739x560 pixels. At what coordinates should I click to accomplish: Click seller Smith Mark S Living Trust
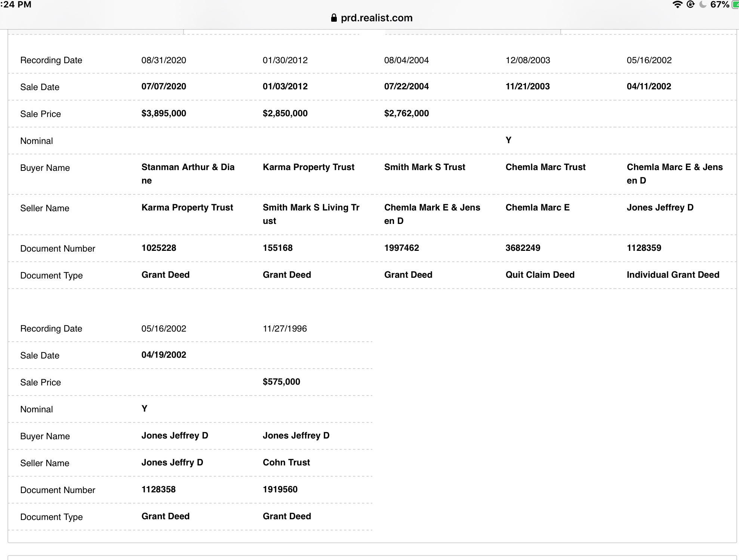(x=311, y=214)
